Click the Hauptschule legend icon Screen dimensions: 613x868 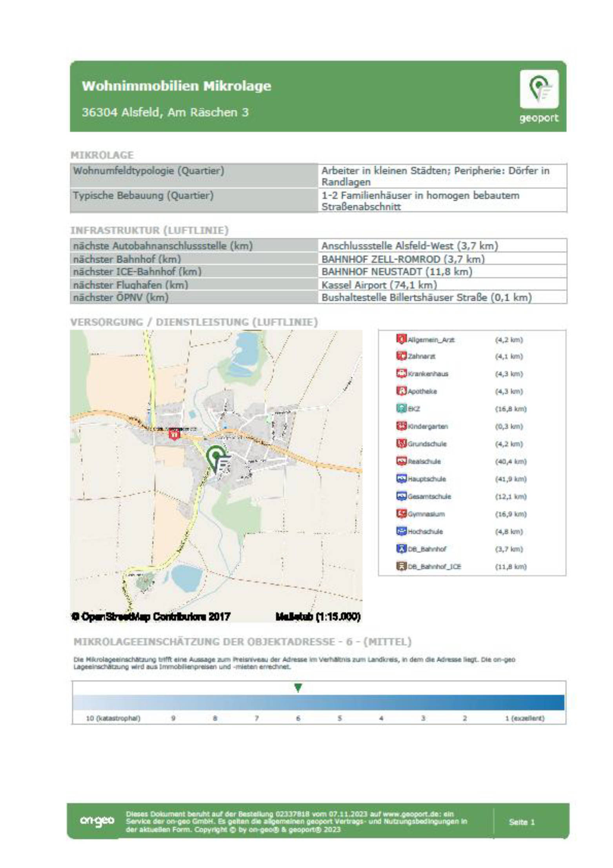coord(401,479)
